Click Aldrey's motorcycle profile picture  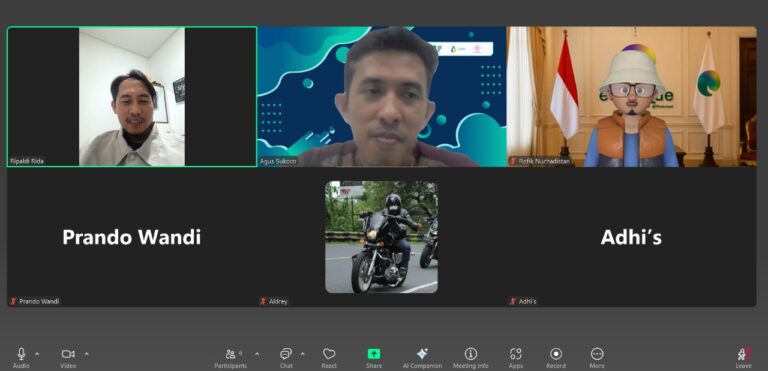[x=382, y=237]
